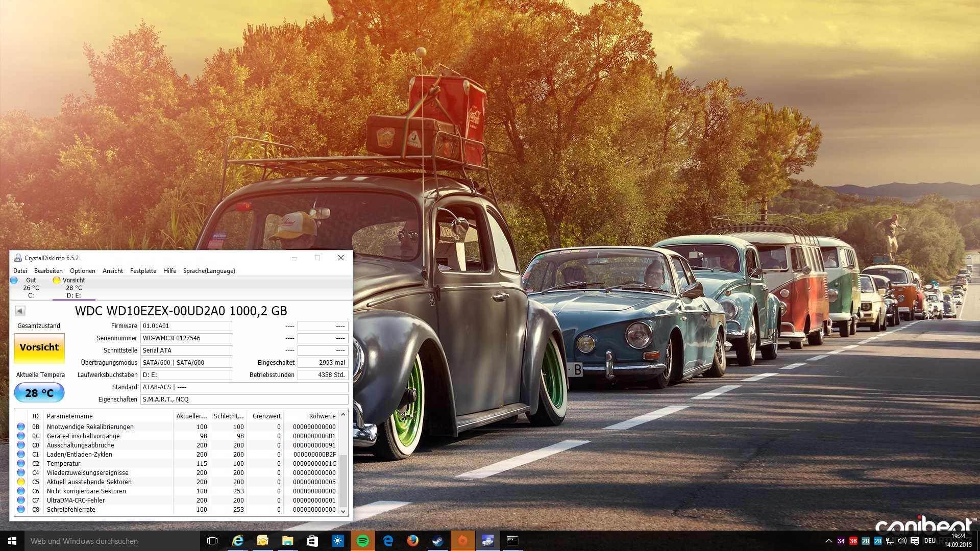Open the Festplatte menu
The width and height of the screenshot is (980, 551).
(x=143, y=271)
